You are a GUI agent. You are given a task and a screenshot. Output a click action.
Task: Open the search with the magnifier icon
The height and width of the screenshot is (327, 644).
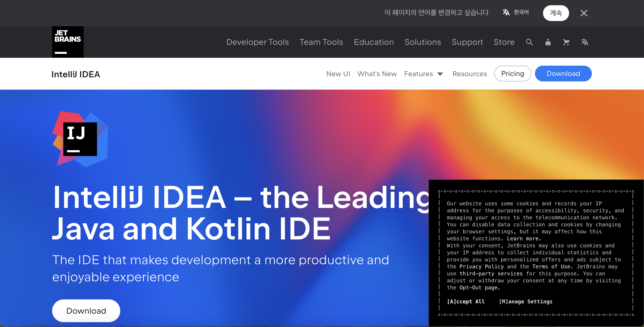coord(529,42)
